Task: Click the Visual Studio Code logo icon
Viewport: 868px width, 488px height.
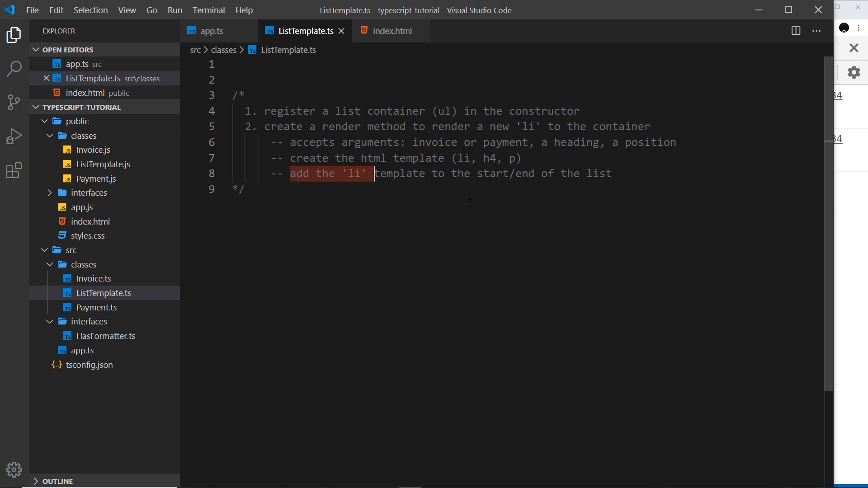Action: tap(9, 10)
